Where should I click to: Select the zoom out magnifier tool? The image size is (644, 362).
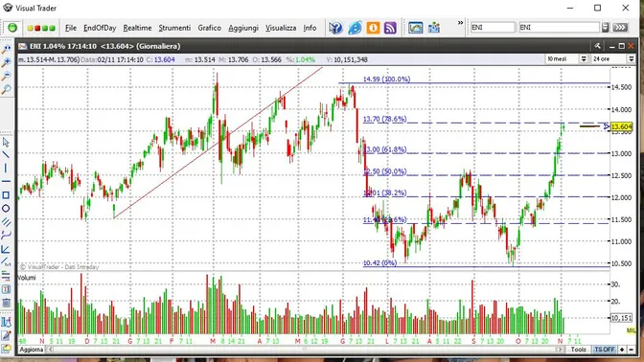coord(6,76)
